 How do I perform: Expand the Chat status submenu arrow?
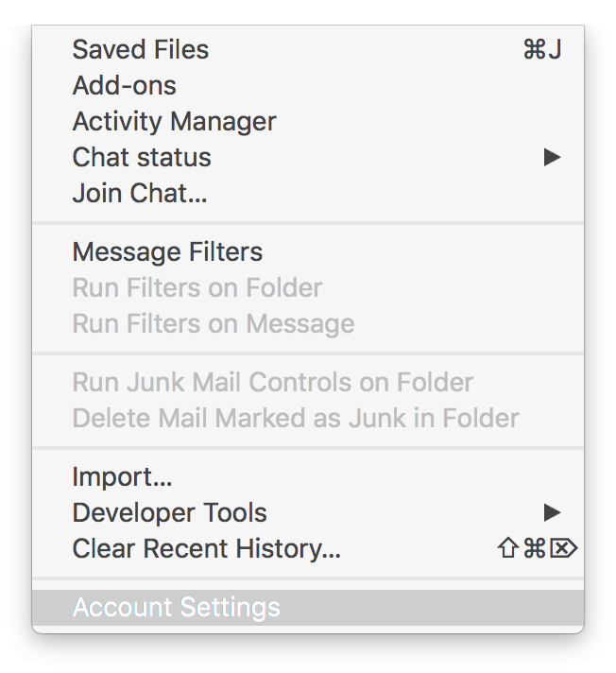pos(553,157)
